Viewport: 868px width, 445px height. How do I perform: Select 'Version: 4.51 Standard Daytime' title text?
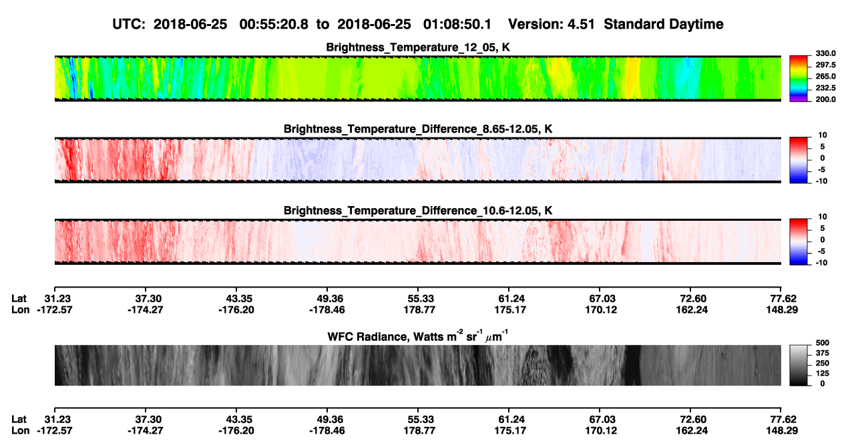coord(616,24)
